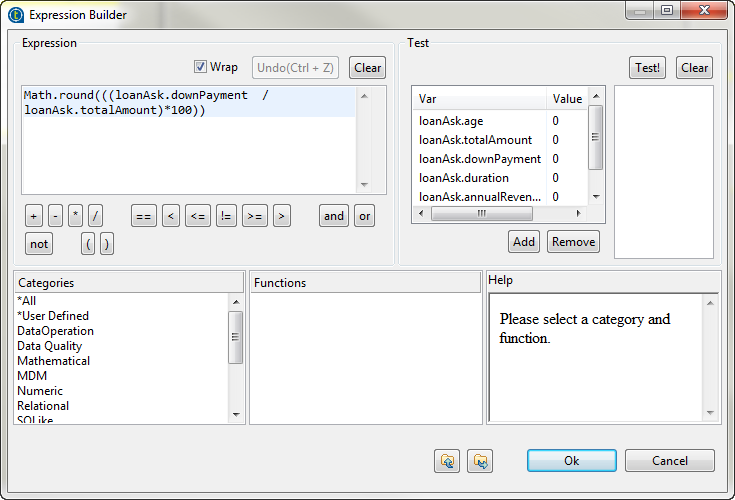Toggle the Wrap checkbox
This screenshot has height=500, width=735.
pyautogui.click(x=201, y=67)
